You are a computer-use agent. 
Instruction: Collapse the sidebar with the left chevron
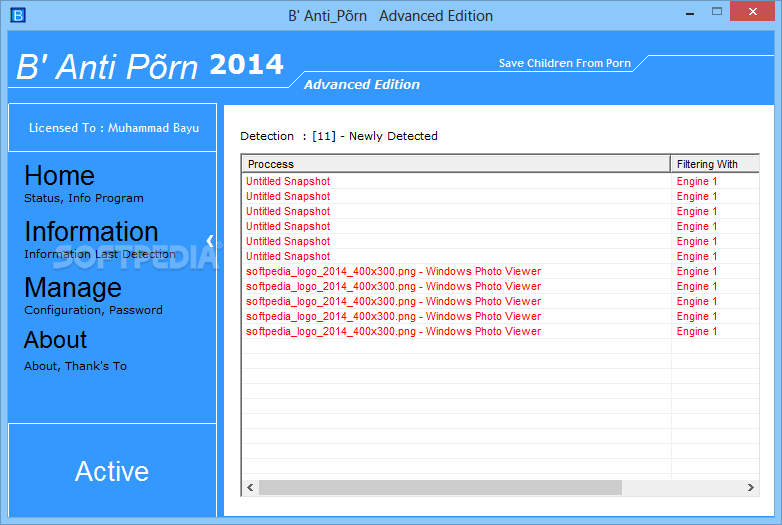coord(210,241)
